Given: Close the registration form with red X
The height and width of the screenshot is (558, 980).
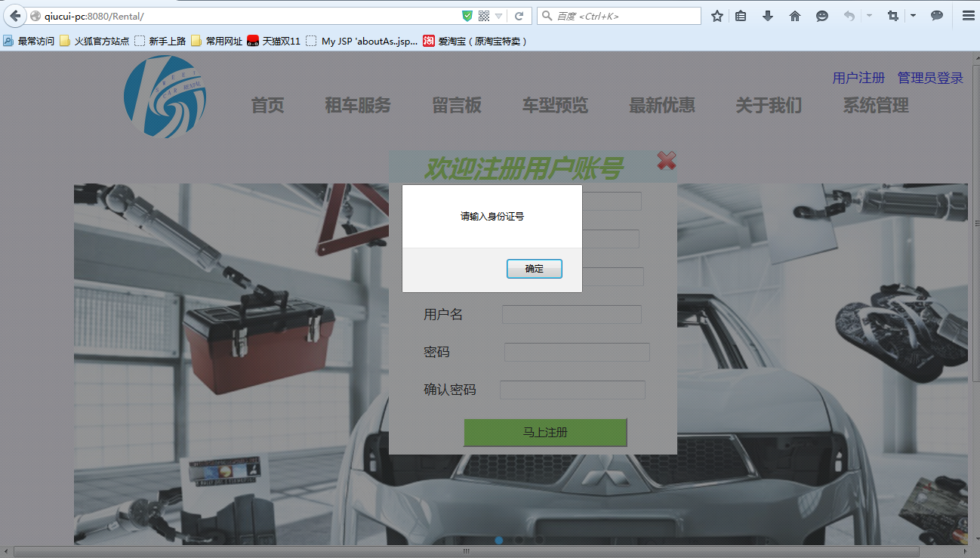Looking at the screenshot, I should (x=666, y=160).
